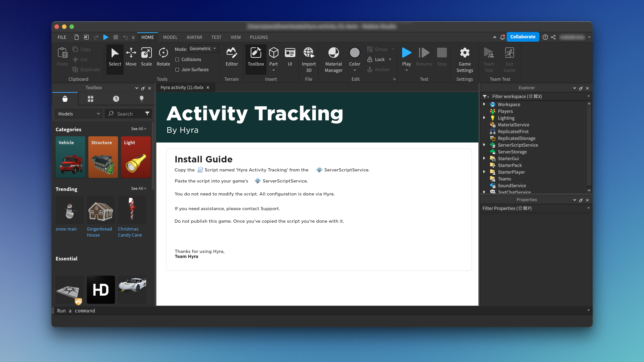The image size is (644, 362).
Task: Open See All trending models
Action: click(138, 188)
